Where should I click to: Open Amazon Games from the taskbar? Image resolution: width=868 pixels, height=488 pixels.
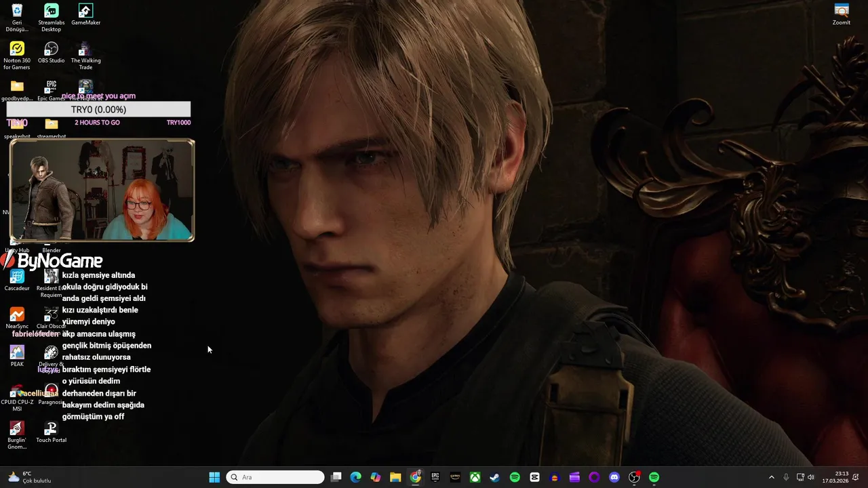(455, 477)
